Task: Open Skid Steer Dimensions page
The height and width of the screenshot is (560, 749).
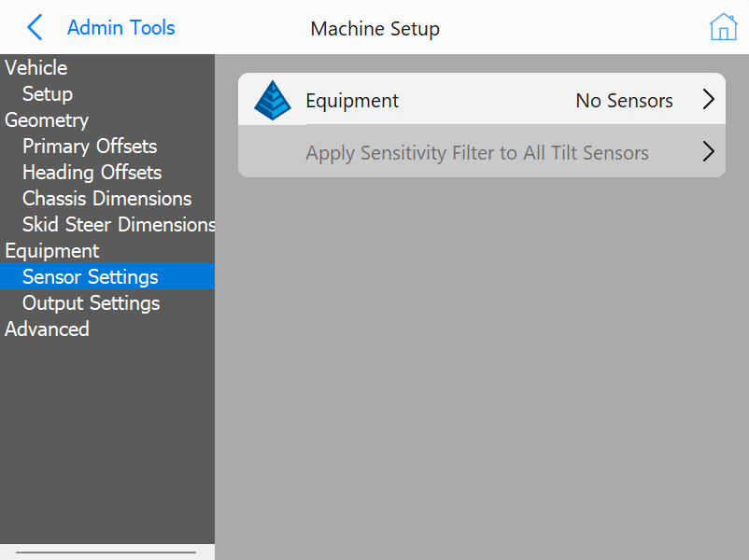Action: point(119,224)
